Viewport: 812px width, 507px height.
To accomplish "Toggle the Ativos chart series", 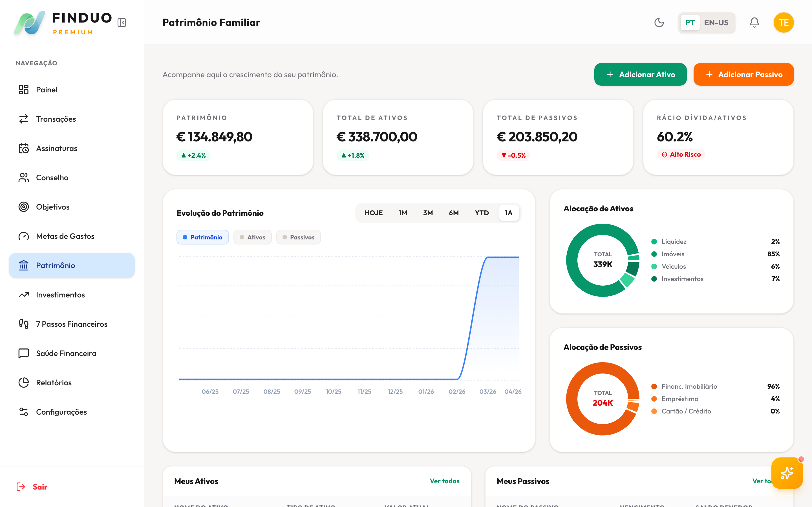I will 252,237.
